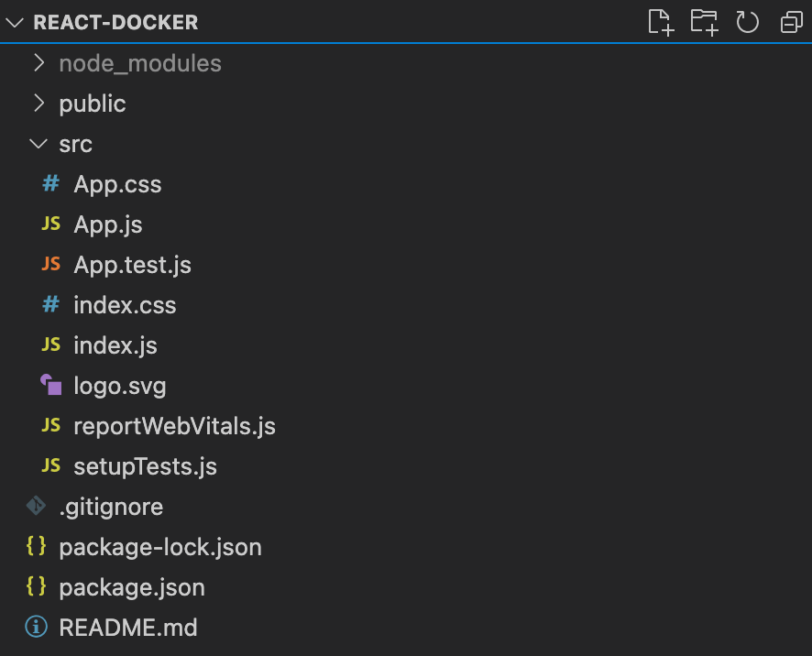Click the JS icon next to index.js
Image resolution: width=812 pixels, height=656 pixels.
click(50, 344)
